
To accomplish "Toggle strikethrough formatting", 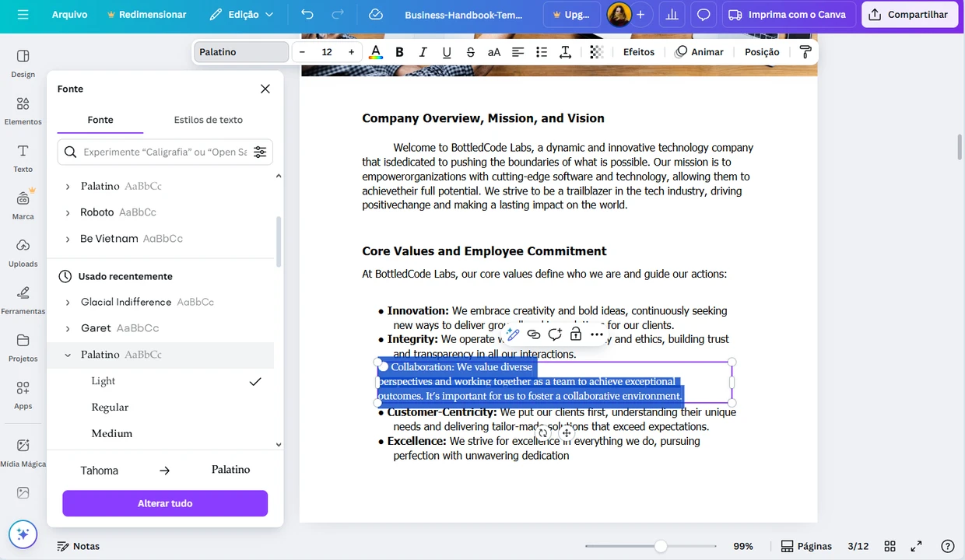I will [x=471, y=52].
